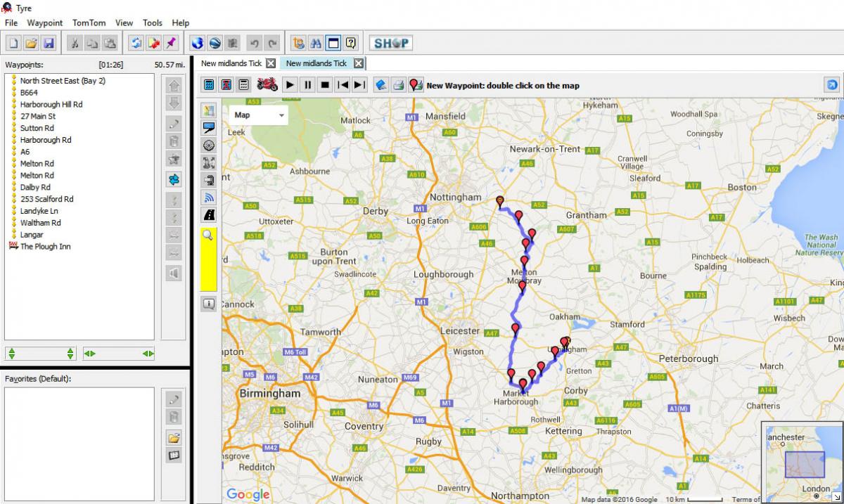844x504 pixels.
Task: Click the help question mark icon
Action: pyautogui.click(x=351, y=43)
